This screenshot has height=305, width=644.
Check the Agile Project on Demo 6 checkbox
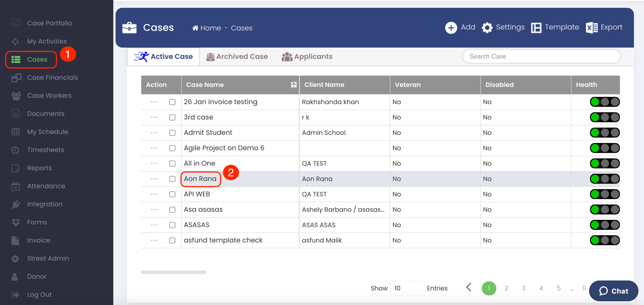pos(172,148)
